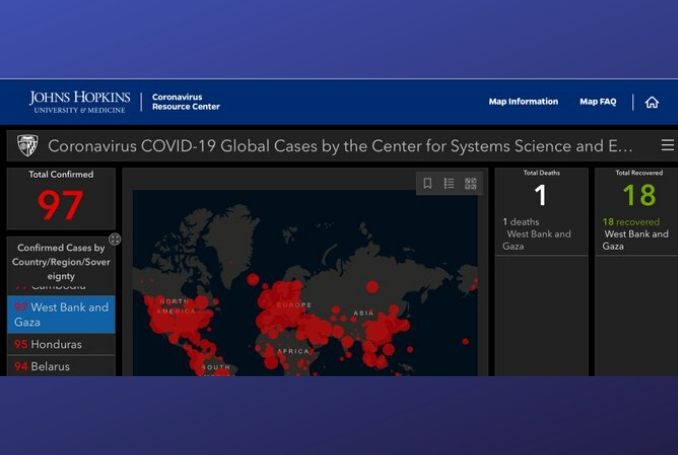678x455 pixels.
Task: Open the basemap gallery grid icon
Action: pos(471,183)
